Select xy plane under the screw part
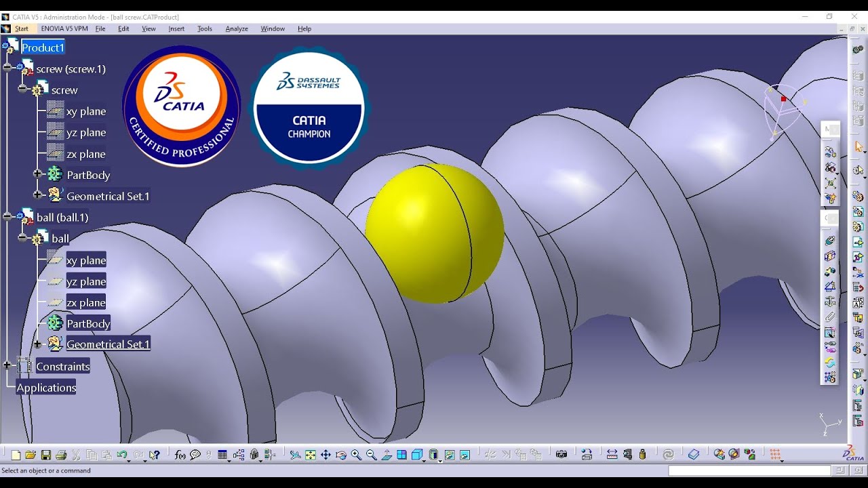 pos(86,111)
